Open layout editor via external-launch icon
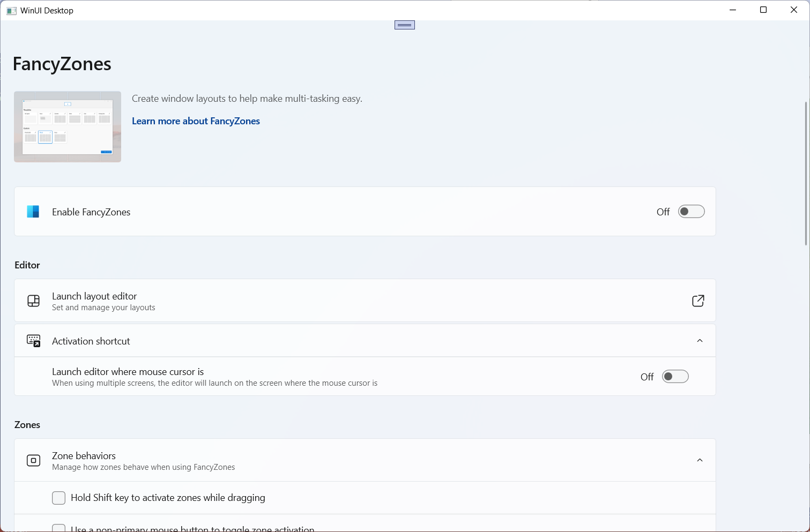Viewport: 810px width, 532px height. pyautogui.click(x=698, y=301)
